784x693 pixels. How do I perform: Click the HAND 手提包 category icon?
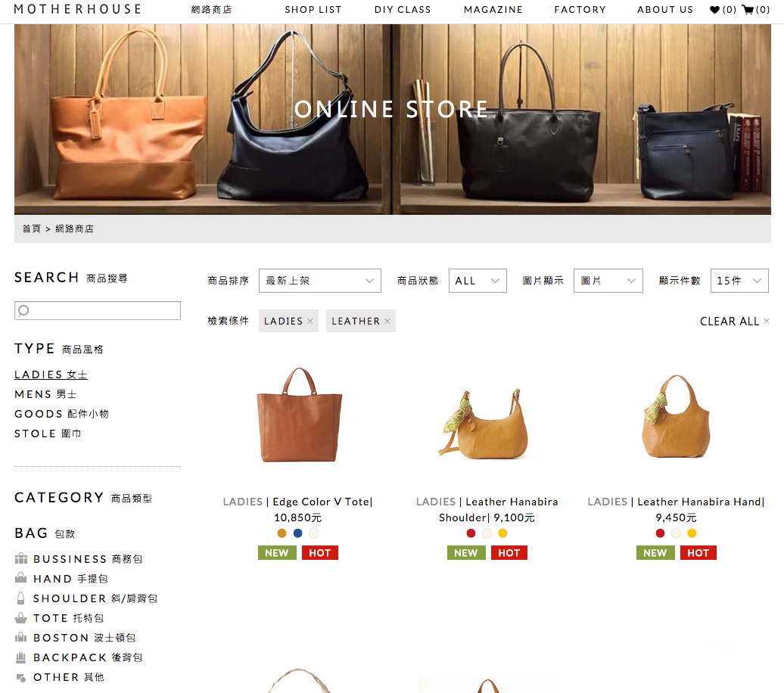21,578
